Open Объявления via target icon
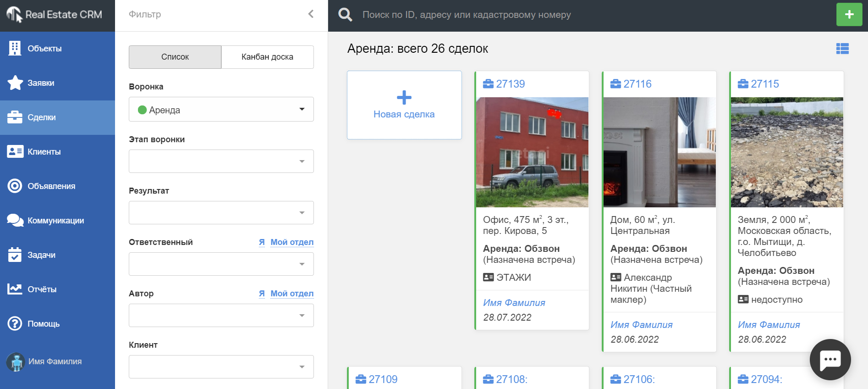 click(x=15, y=186)
